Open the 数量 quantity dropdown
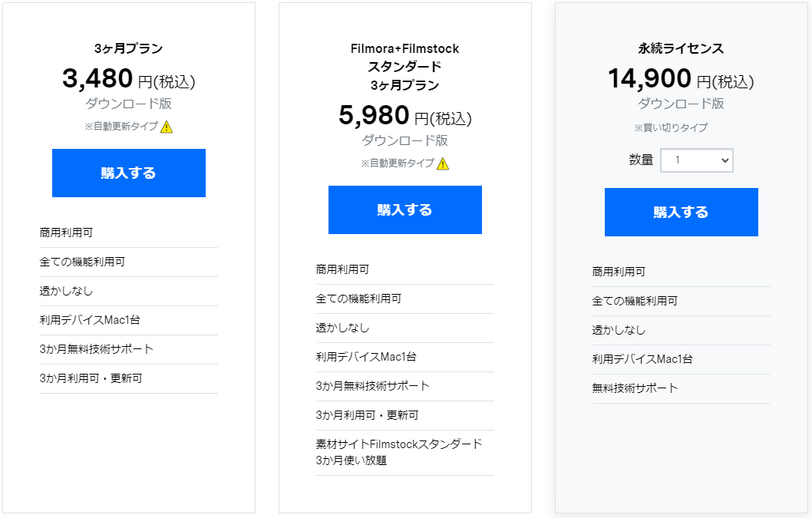The height and width of the screenshot is (518, 812). [x=697, y=160]
